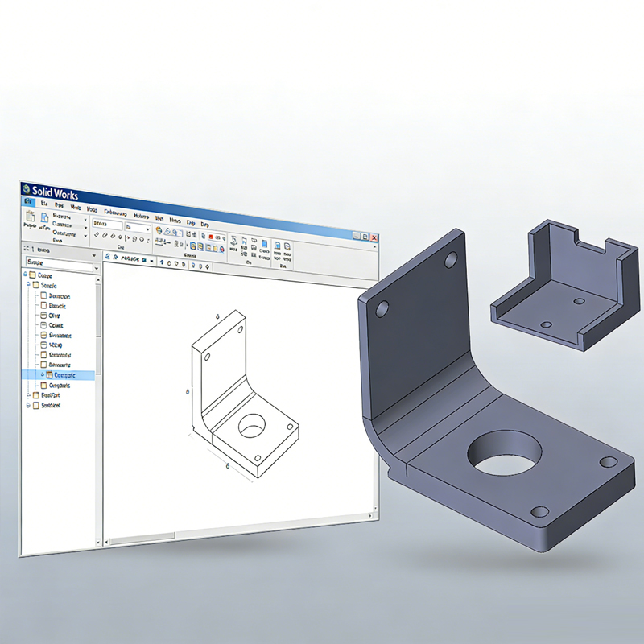Open the small dropdown beside the ribbon text field
Viewport: 644px width, 644px height.
tap(147, 229)
